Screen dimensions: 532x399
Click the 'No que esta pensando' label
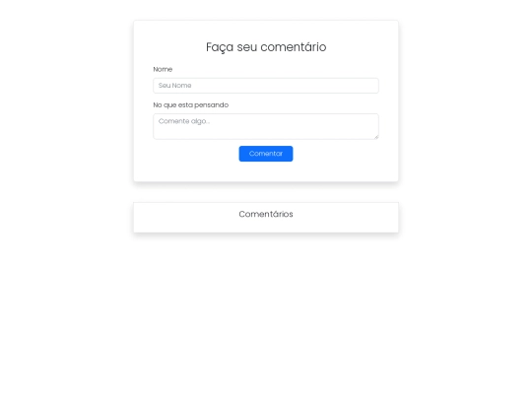[191, 105]
